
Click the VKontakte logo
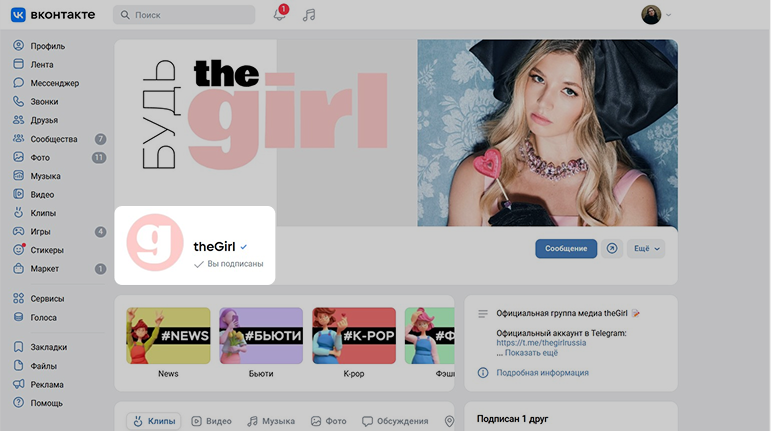tap(55, 15)
